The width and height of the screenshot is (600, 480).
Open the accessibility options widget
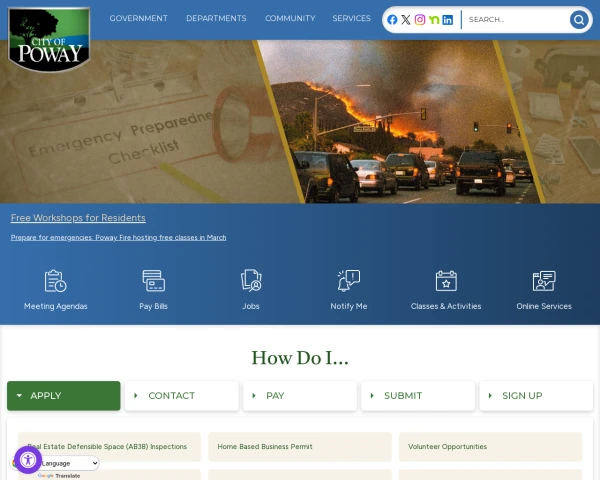click(28, 460)
